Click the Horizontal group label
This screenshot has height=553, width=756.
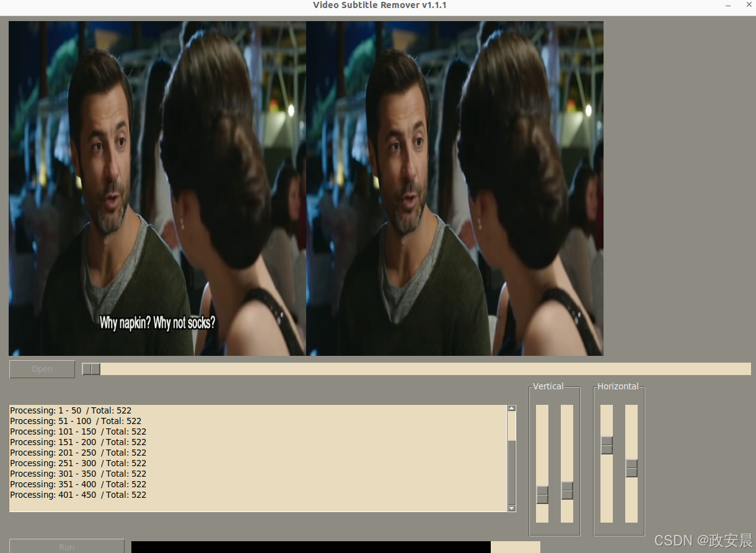(618, 386)
